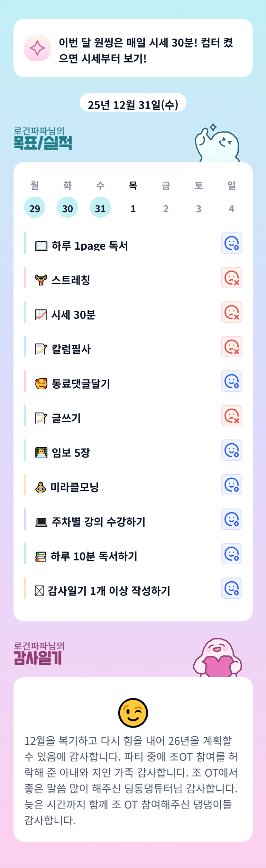Viewport: 266px width, 868px height.
Task: Click the red sad face for 칼럼필사
Action: [x=231, y=346]
